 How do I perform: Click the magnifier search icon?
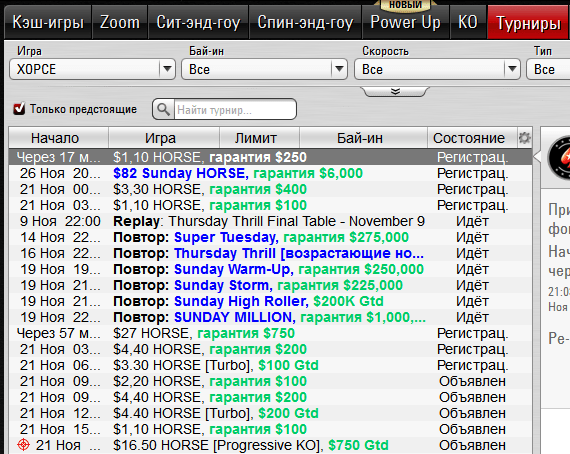coord(163,109)
